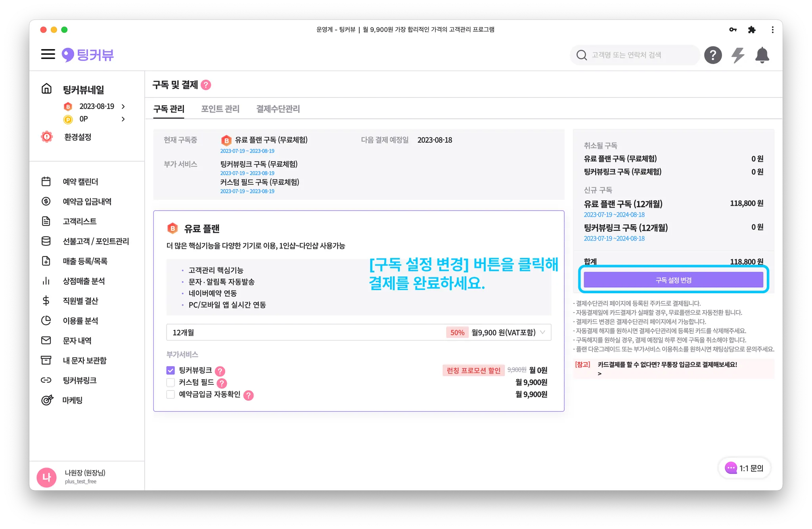The width and height of the screenshot is (812, 529).
Task: Enable the 커스텀 필드 checkbox
Action: (x=170, y=382)
